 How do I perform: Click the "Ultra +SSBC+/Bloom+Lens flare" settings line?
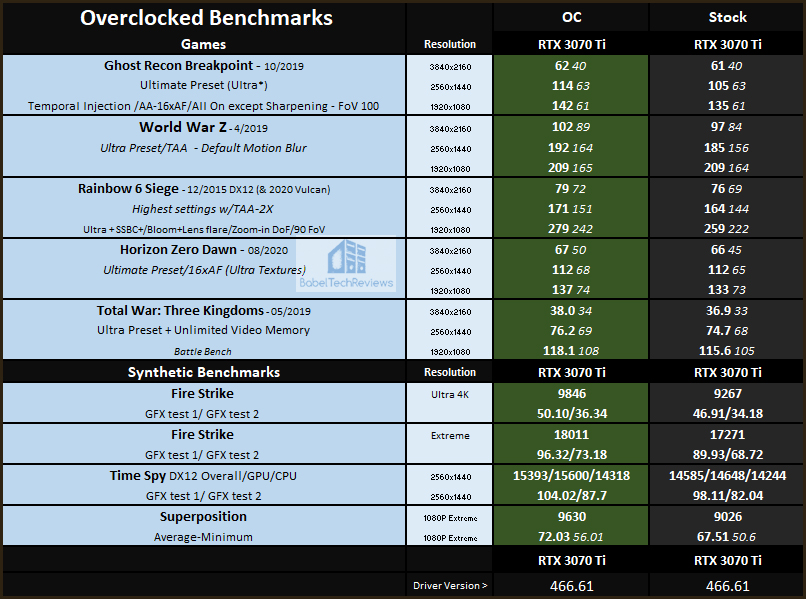tap(204, 229)
